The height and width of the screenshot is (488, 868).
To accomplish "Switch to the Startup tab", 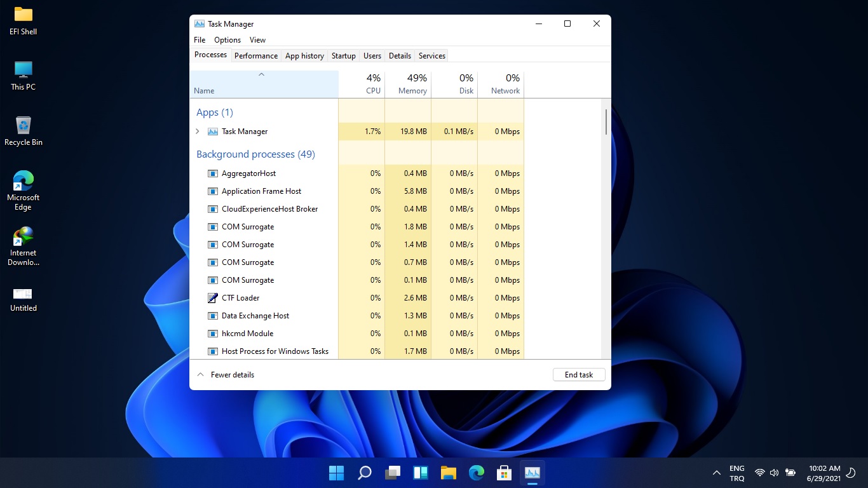I will [344, 56].
